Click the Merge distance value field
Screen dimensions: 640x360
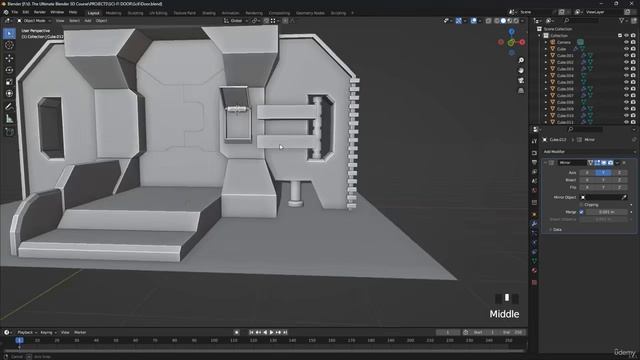tap(607, 212)
